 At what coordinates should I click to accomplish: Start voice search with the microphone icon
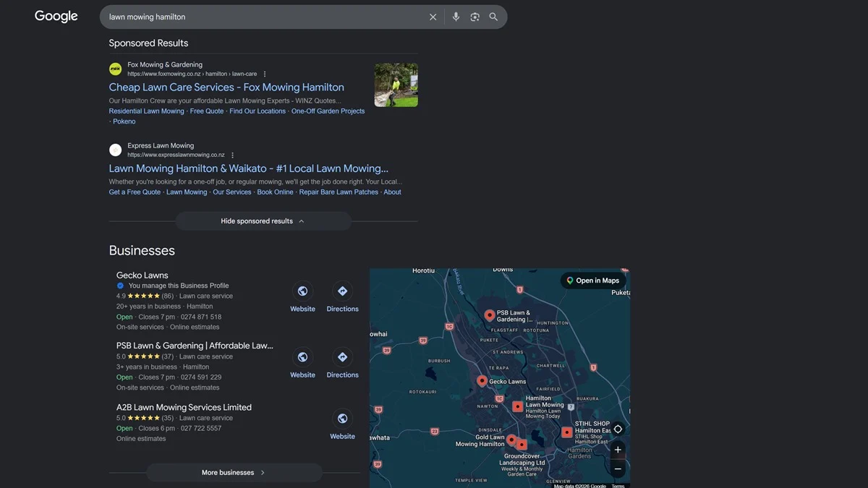[456, 17]
